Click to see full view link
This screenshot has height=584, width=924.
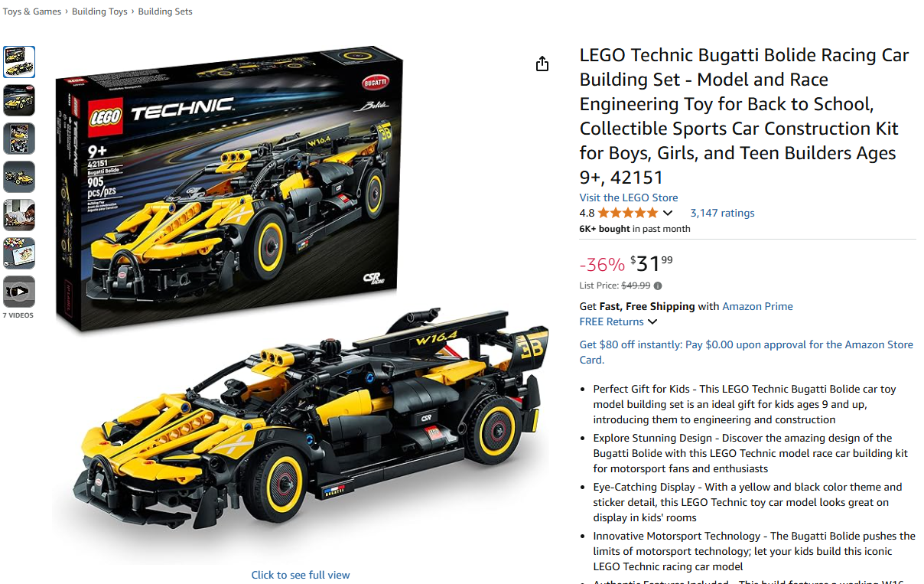tap(301, 575)
